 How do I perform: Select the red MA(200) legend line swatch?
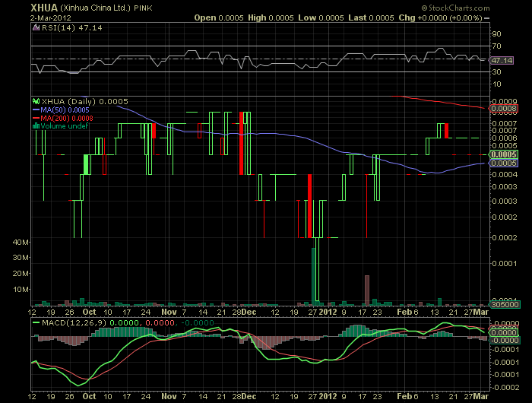point(36,118)
